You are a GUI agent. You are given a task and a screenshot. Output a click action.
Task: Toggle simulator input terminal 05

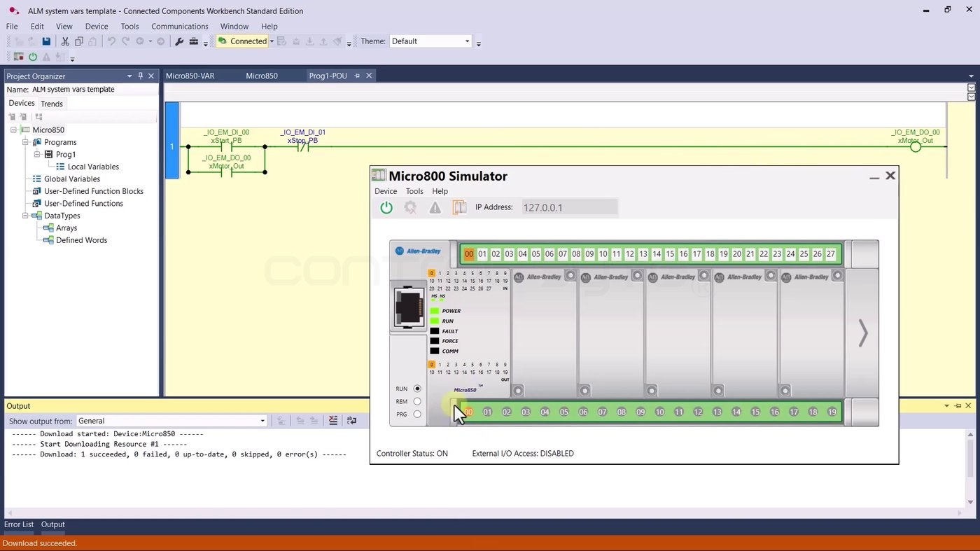[535, 254]
